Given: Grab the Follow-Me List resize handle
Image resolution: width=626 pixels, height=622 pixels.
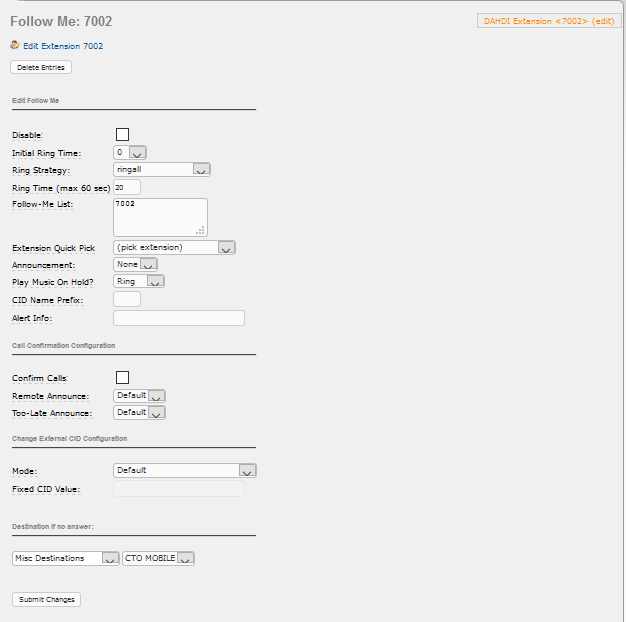Looking at the screenshot, I should pyautogui.click(x=201, y=230).
